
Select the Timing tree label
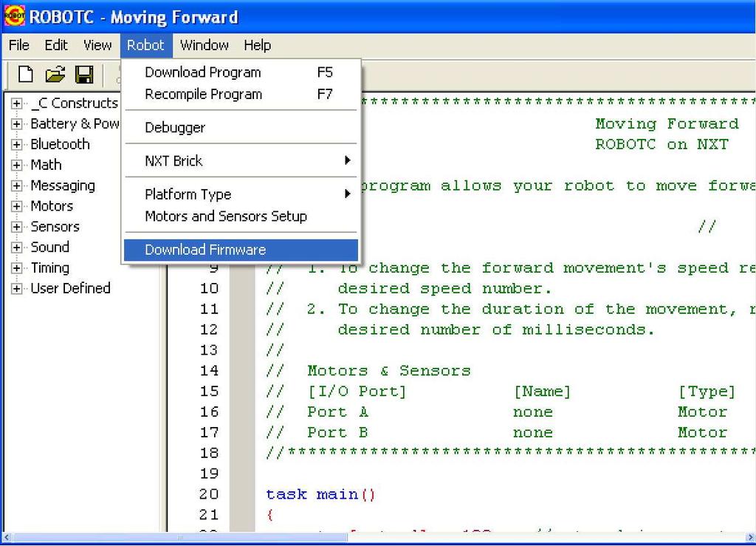(50, 267)
